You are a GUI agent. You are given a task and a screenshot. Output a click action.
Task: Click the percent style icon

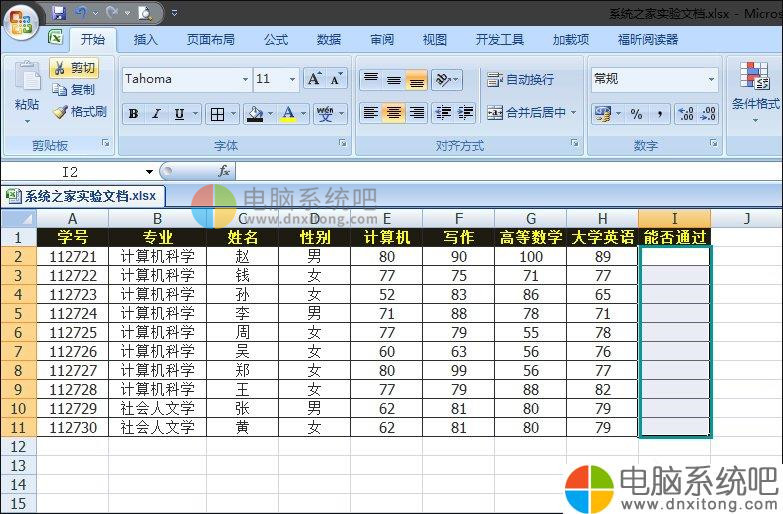[x=636, y=114]
